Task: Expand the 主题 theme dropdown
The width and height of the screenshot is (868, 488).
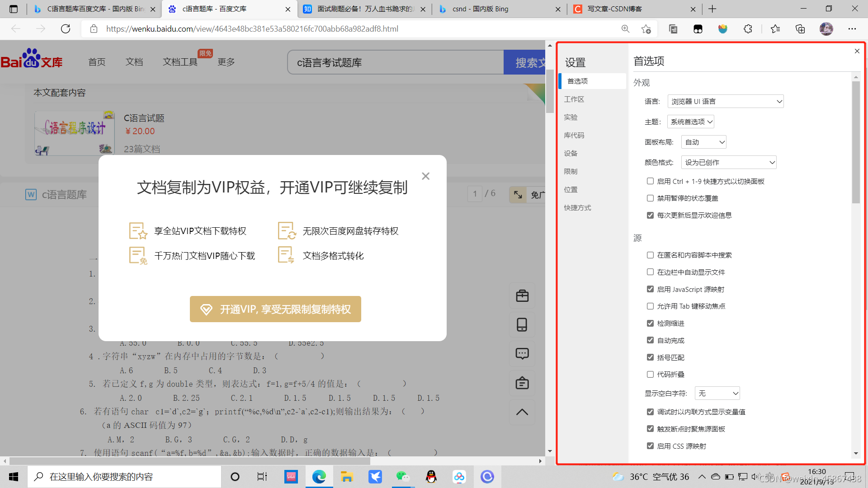Action: (691, 122)
